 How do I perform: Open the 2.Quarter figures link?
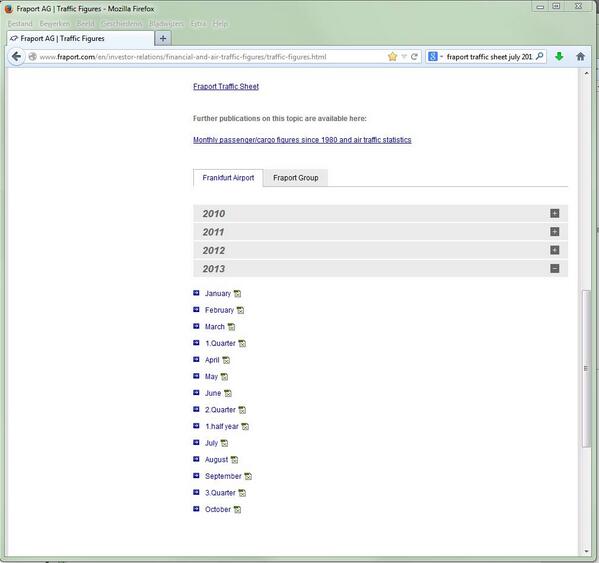220,410
